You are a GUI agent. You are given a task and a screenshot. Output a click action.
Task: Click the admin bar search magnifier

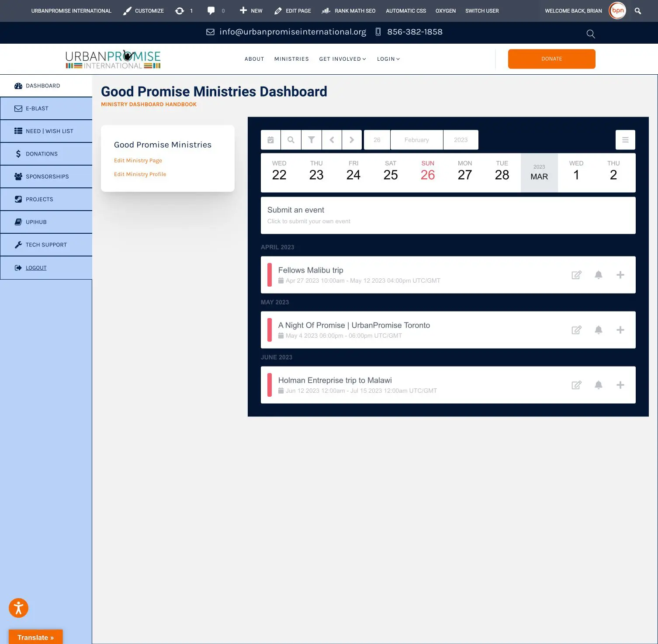[x=638, y=11]
